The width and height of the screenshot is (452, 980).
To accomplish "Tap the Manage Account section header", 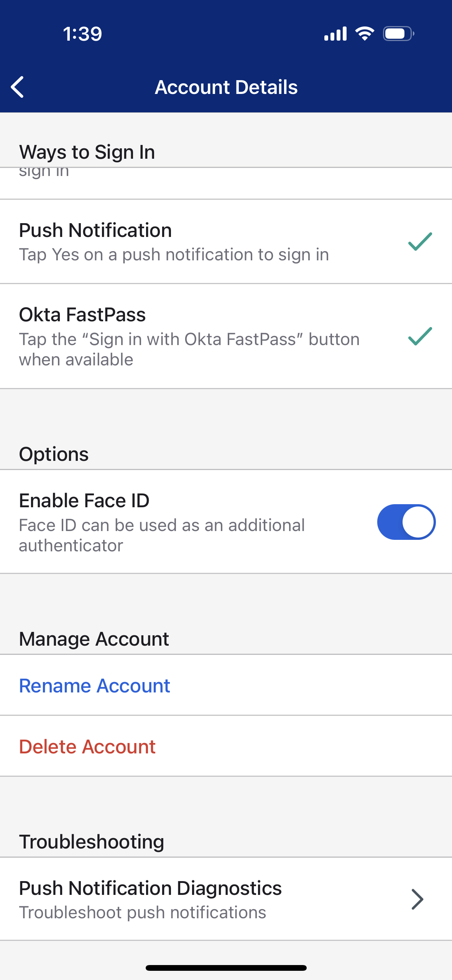I will 94,639.
